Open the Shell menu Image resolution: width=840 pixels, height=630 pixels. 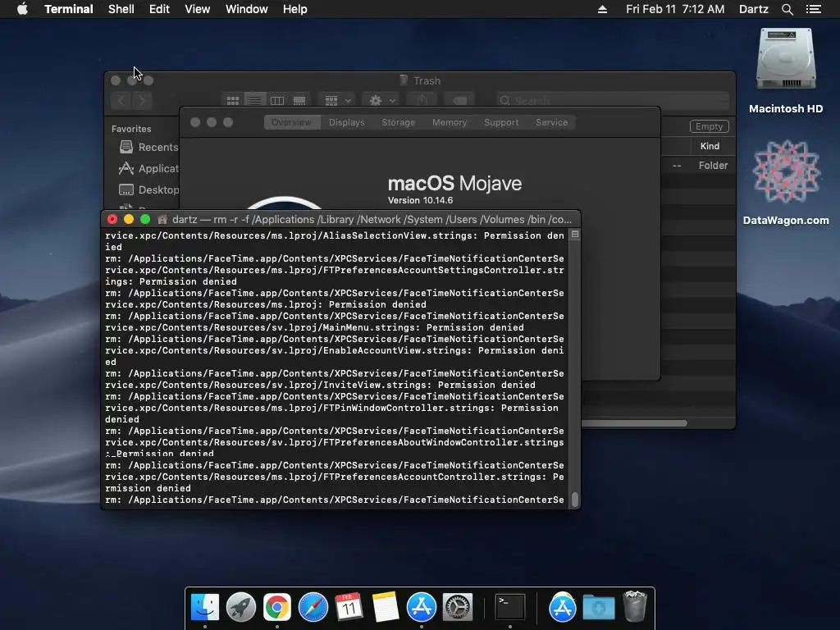click(x=121, y=9)
